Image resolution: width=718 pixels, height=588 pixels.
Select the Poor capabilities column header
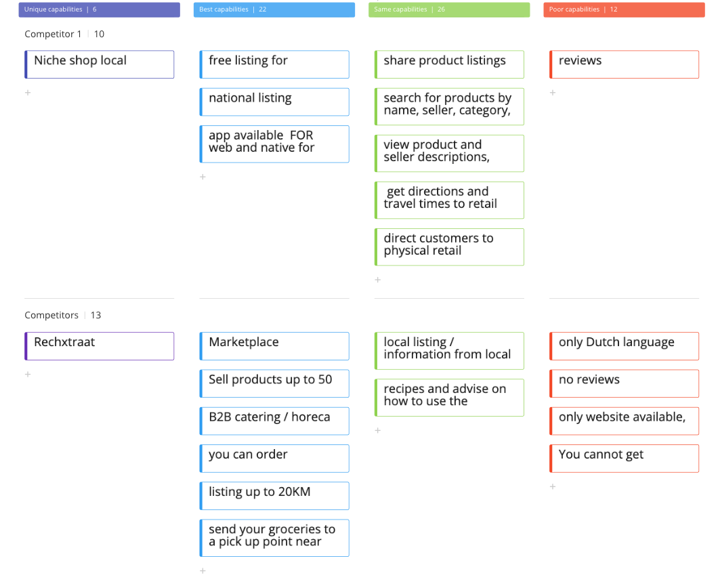(x=624, y=9)
